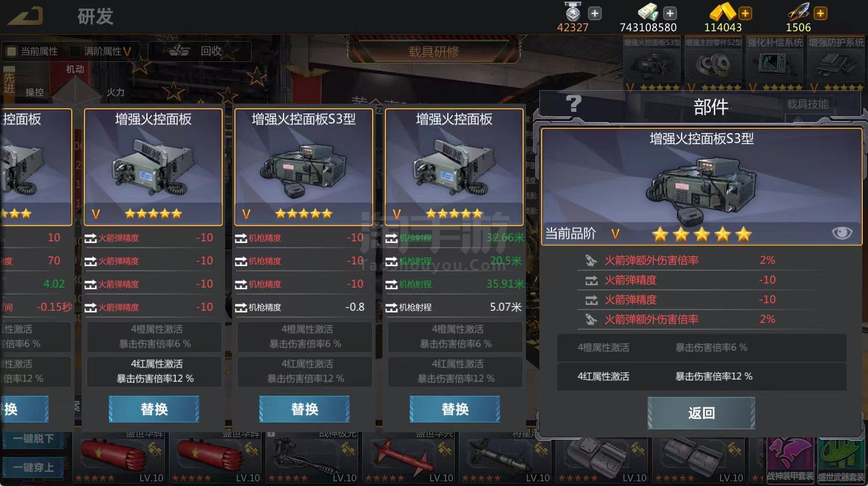Viewport: 868px width, 486px height.
Task: Click the 一键脱下 button
Action: coord(33,439)
